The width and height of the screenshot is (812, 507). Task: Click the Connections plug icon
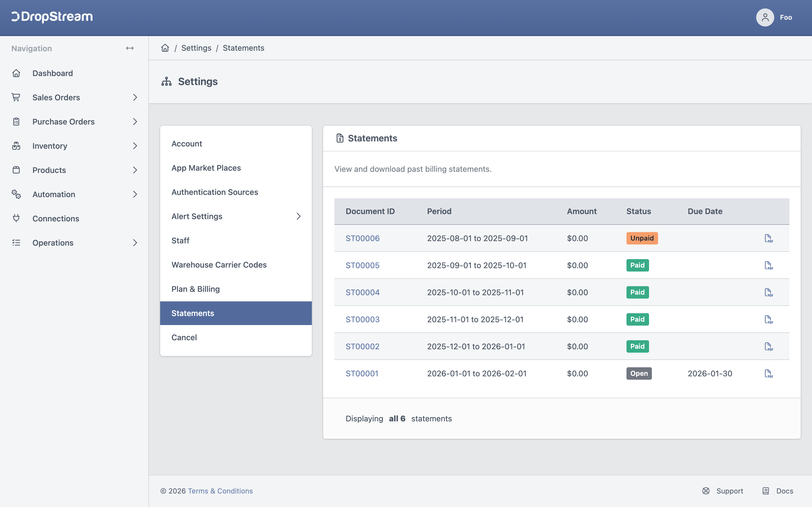16,218
